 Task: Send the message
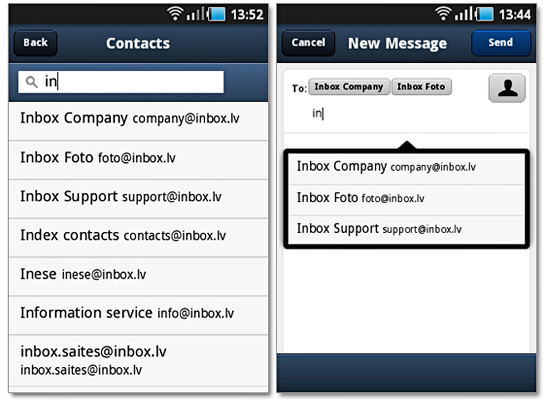pos(501,43)
